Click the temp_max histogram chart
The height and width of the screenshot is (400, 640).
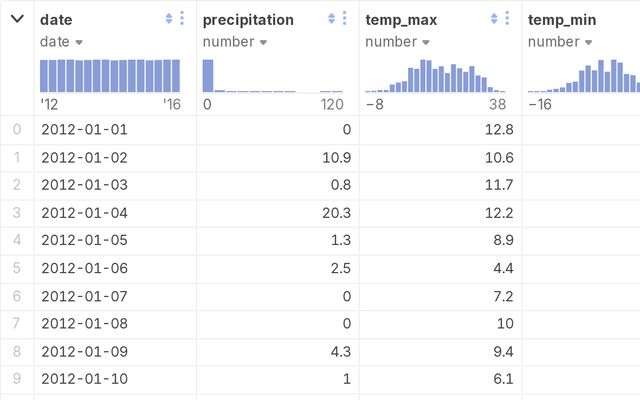pos(435,76)
